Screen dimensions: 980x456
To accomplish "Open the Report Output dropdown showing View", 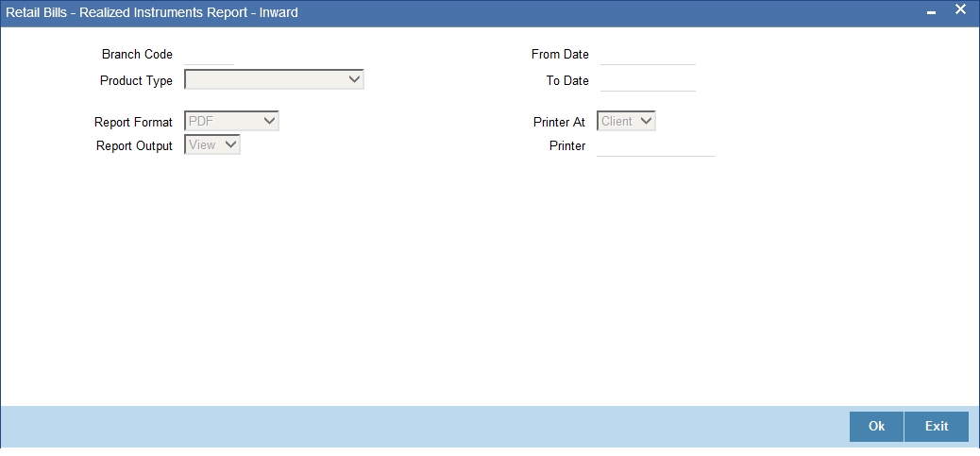I will coord(211,145).
